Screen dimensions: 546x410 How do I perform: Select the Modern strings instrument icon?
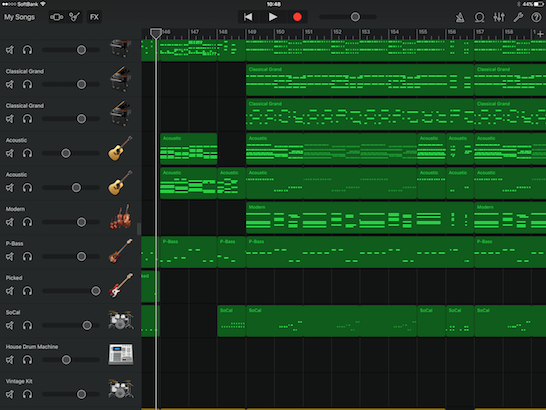(x=120, y=217)
